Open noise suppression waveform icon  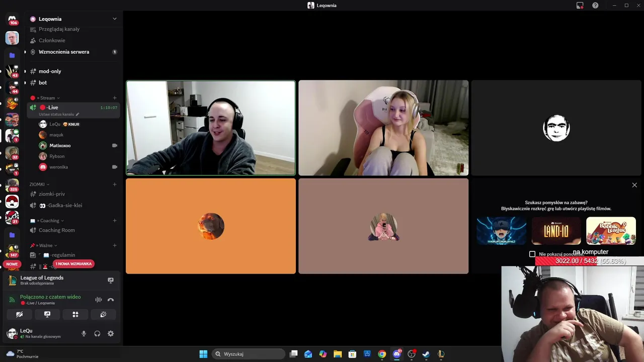click(x=99, y=300)
